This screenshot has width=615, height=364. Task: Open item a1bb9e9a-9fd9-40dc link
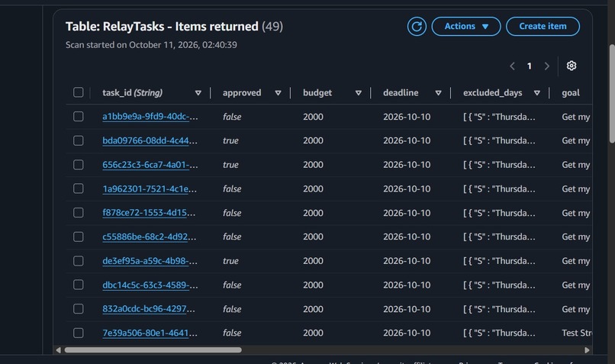150,117
